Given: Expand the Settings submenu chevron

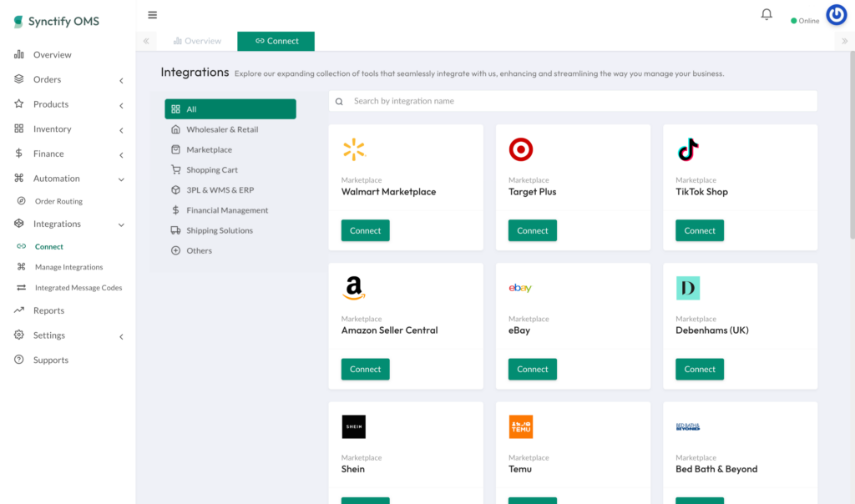Looking at the screenshot, I should [x=121, y=337].
